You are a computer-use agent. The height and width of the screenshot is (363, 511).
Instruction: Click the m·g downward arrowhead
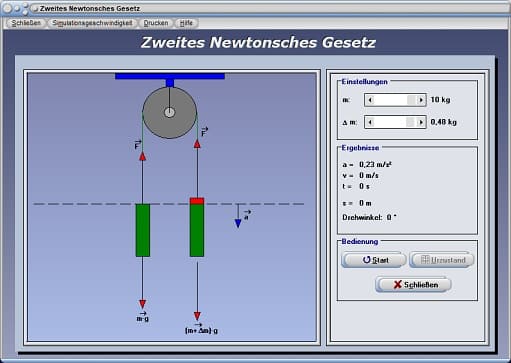[x=143, y=304]
